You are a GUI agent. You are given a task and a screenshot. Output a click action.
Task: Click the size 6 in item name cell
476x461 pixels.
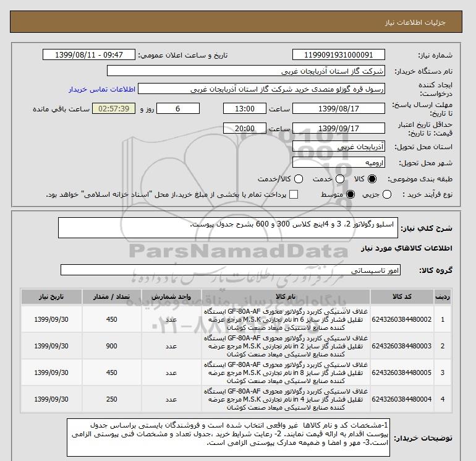pyautogui.click(x=286, y=319)
